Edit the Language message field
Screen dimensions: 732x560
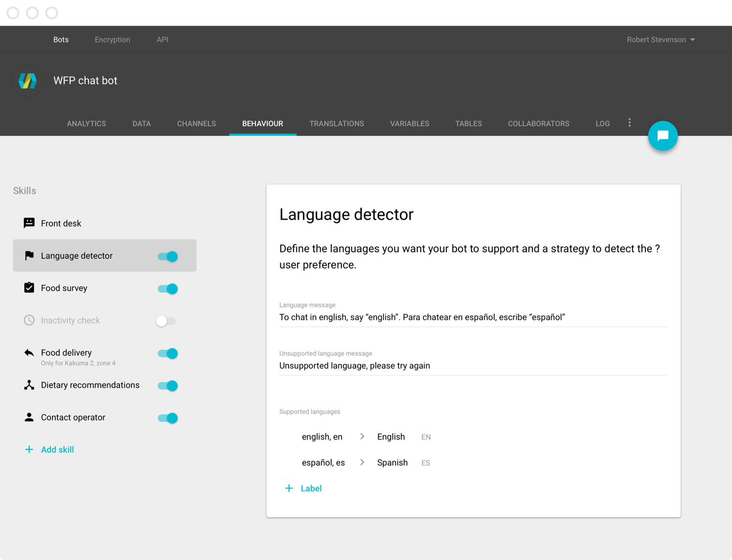click(x=473, y=317)
